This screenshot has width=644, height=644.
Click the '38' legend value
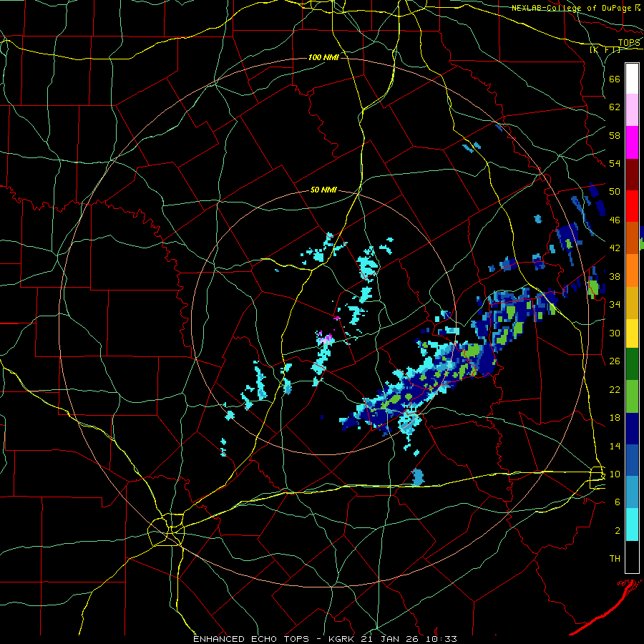615,276
